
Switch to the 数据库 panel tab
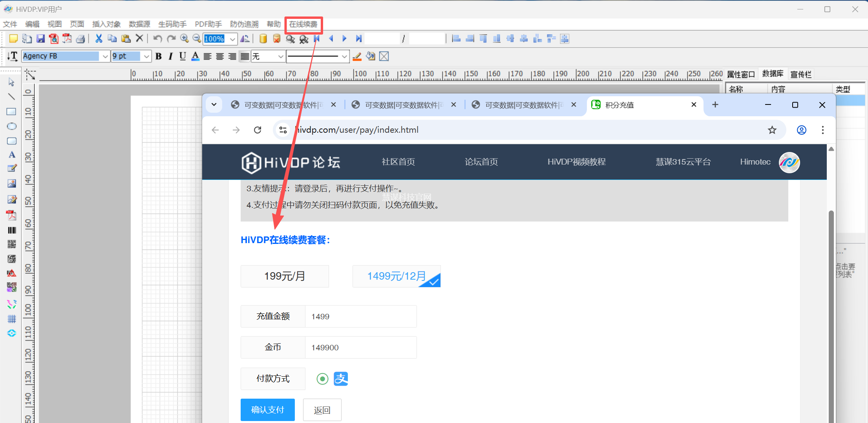tap(772, 74)
